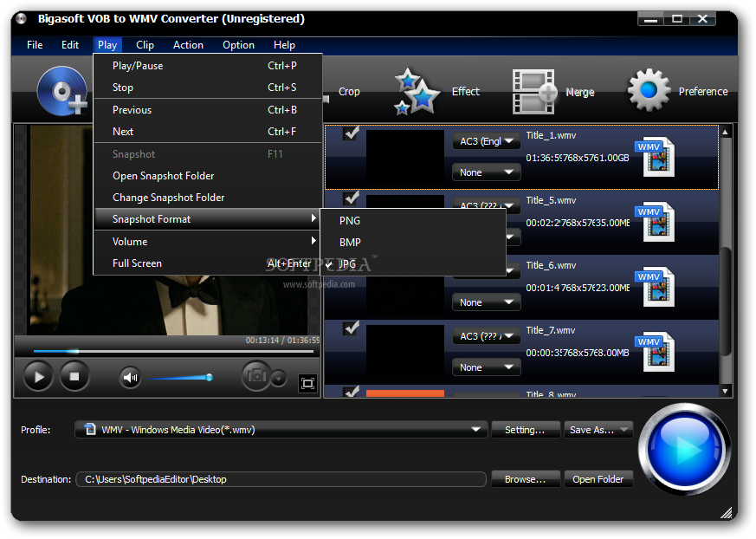This screenshot has width=756, height=539.
Task: Uncheck the Title_5.wmv checkbox
Action: pyautogui.click(x=351, y=198)
